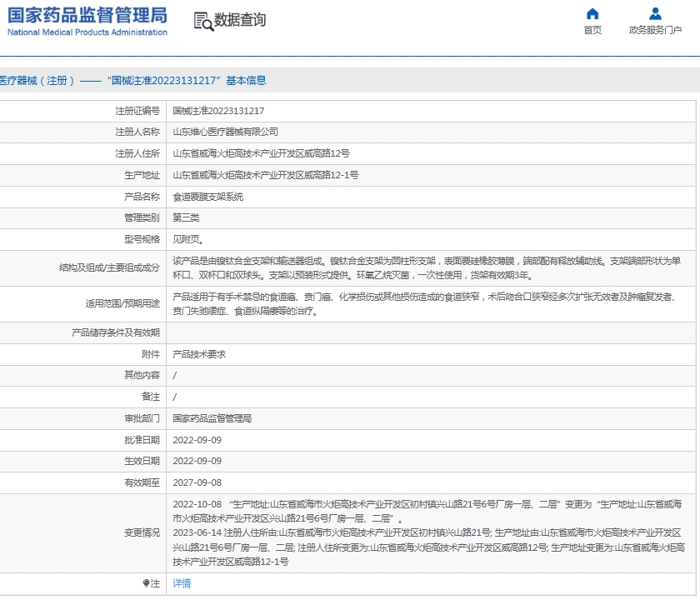The image size is (700, 600).
Task: Click the 变更情况 row label
Action: [x=142, y=533]
